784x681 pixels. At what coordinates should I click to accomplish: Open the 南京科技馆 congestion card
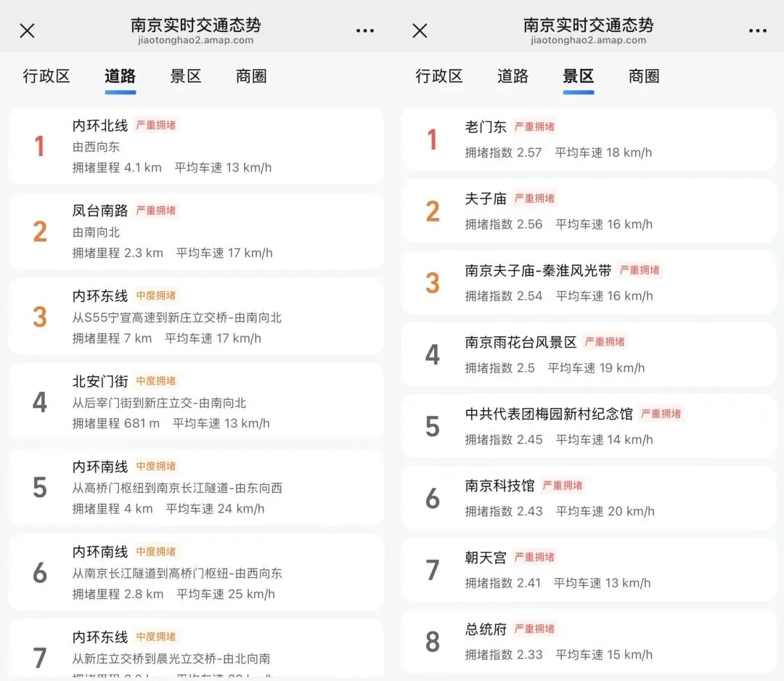(588, 498)
